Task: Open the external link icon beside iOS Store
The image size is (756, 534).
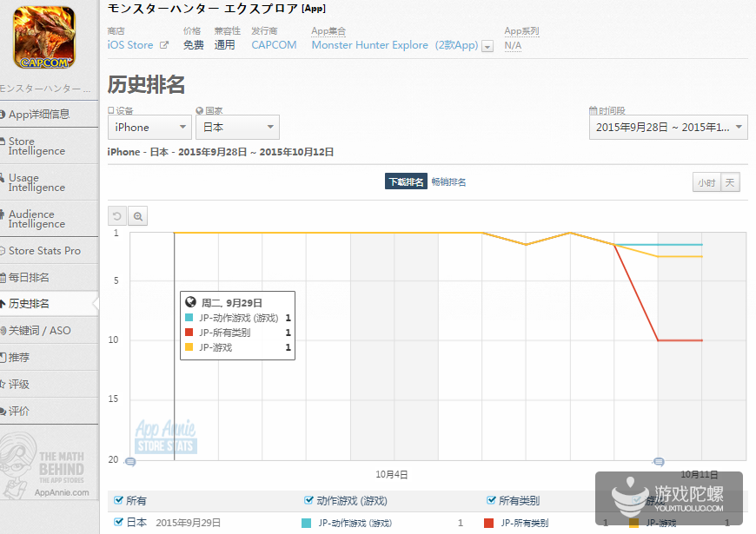Action: tap(163, 45)
